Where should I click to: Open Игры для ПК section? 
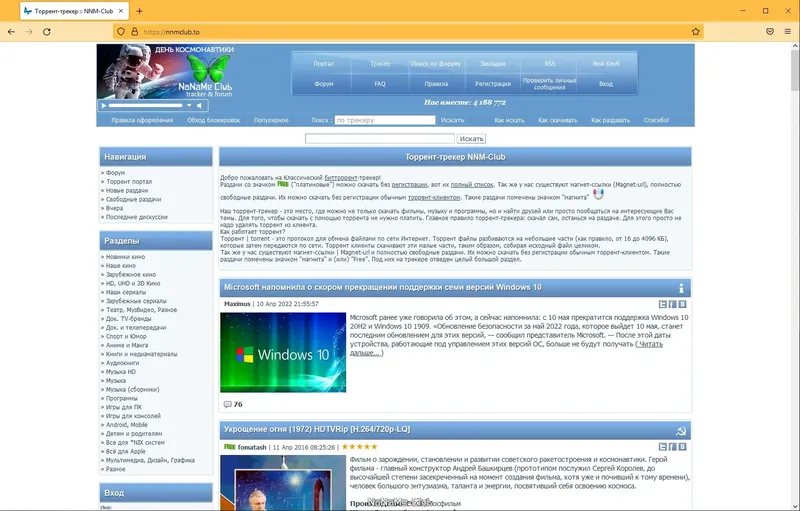click(x=124, y=407)
